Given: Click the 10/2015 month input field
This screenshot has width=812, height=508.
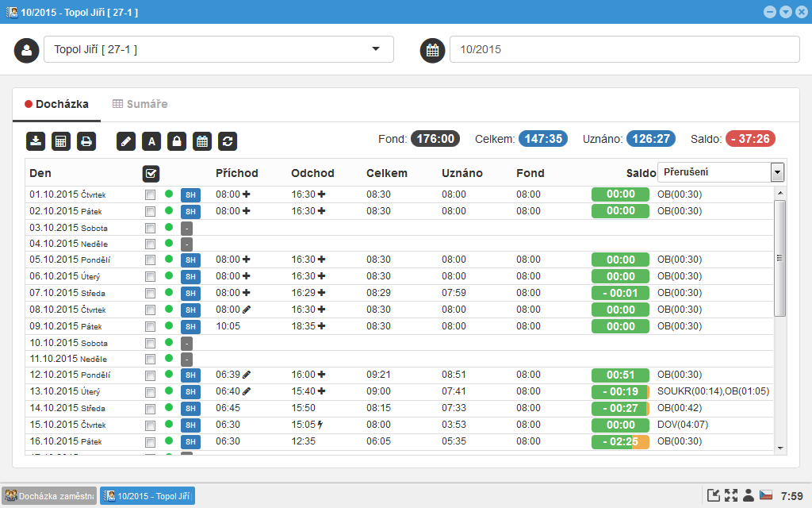Looking at the screenshot, I should [x=624, y=49].
